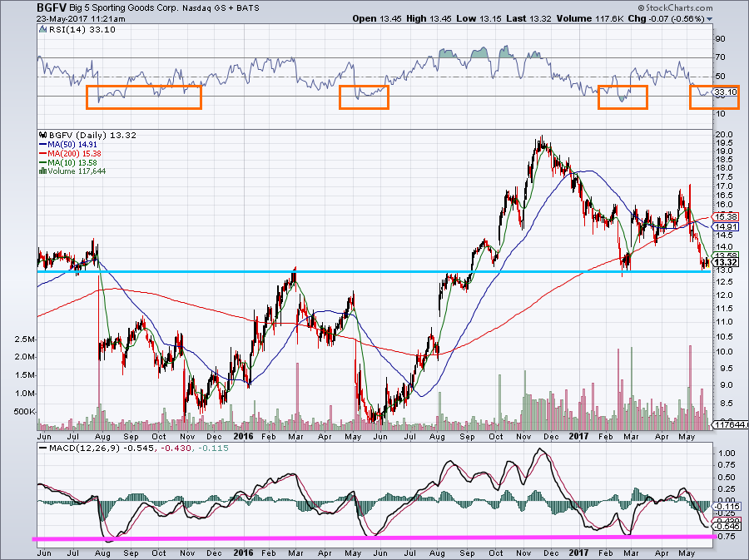Image resolution: width=749 pixels, height=560 pixels.
Task: Click the black MACD line legend marker
Action: tap(43, 448)
